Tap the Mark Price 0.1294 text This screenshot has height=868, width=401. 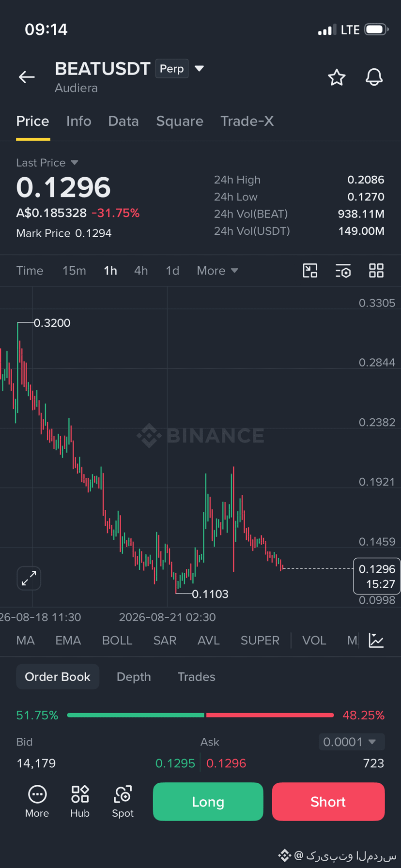[x=64, y=233]
